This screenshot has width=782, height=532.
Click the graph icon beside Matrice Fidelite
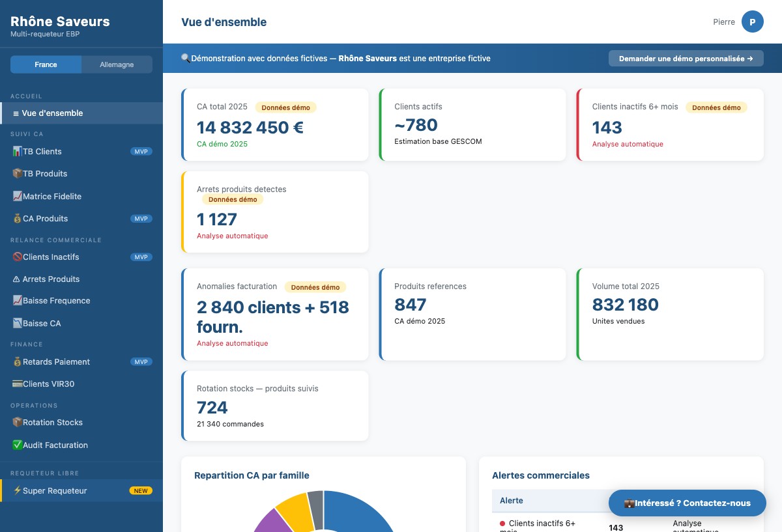pyautogui.click(x=18, y=196)
